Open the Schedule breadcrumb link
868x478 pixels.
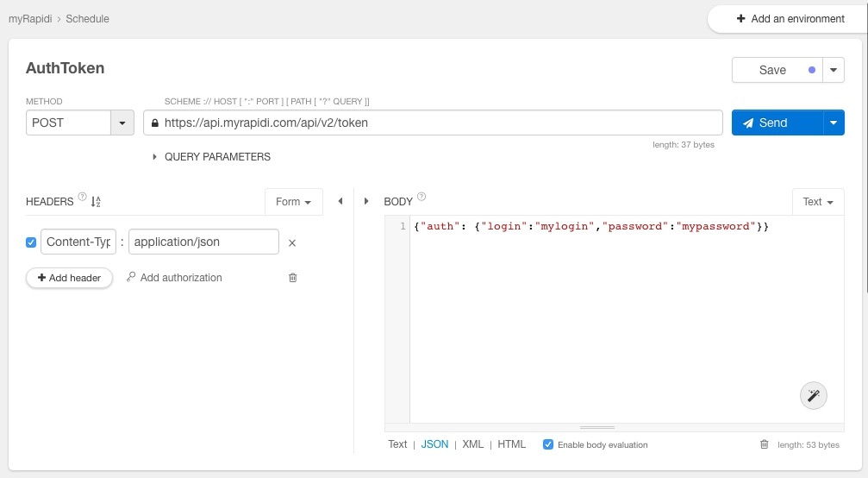[87, 19]
